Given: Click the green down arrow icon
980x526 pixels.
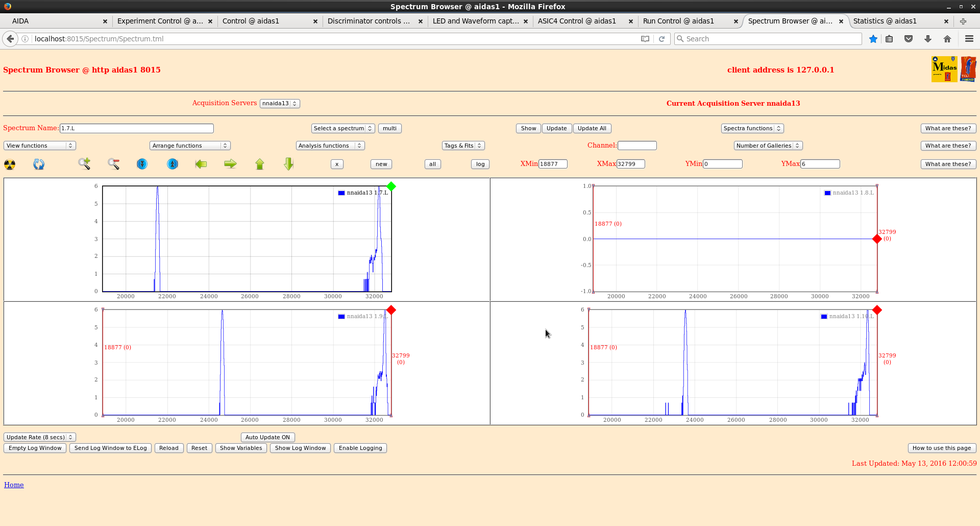Looking at the screenshot, I should (289, 164).
